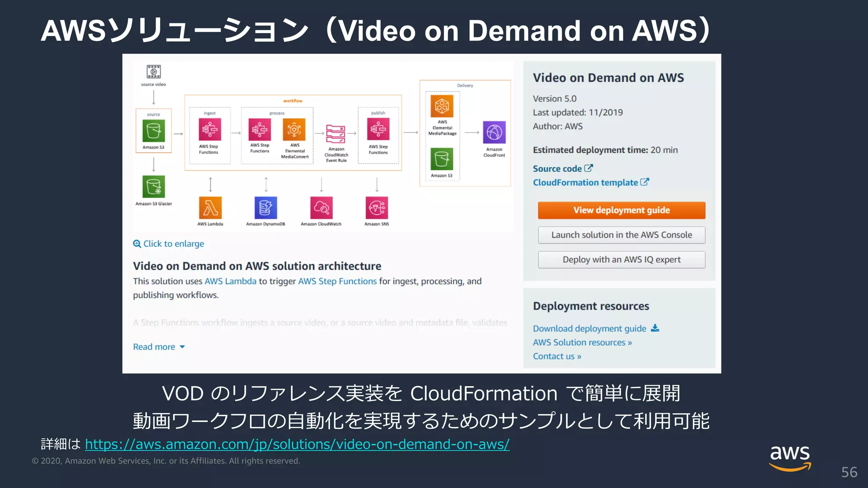
Task: Click the publish AWS Step Functions icon
Action: point(378,130)
